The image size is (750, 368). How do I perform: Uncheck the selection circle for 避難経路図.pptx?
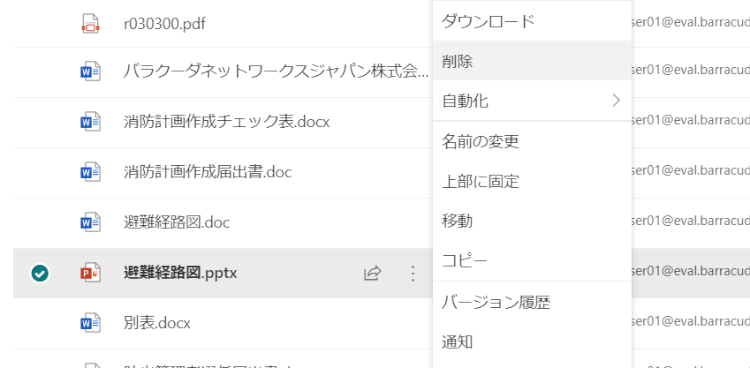(40, 273)
